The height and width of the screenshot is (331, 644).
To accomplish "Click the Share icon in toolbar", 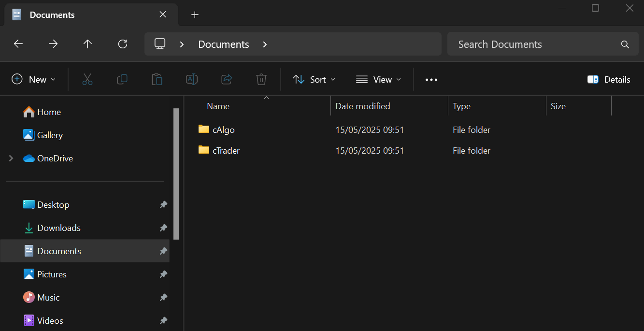I will point(227,79).
